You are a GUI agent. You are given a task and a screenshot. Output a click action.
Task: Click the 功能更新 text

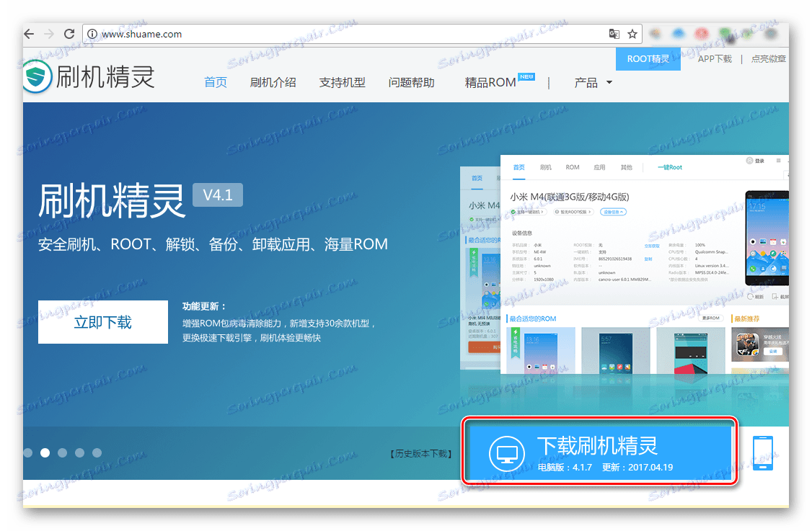204,306
